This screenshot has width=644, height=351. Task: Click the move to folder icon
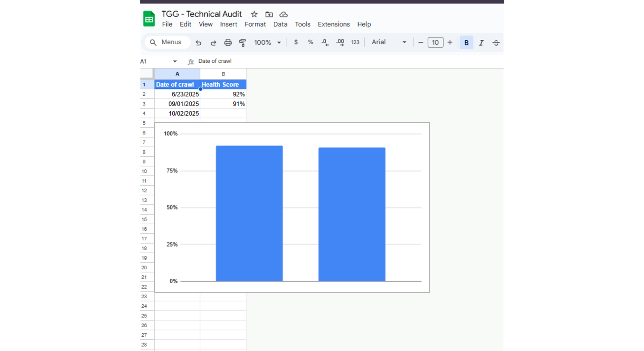point(269,14)
